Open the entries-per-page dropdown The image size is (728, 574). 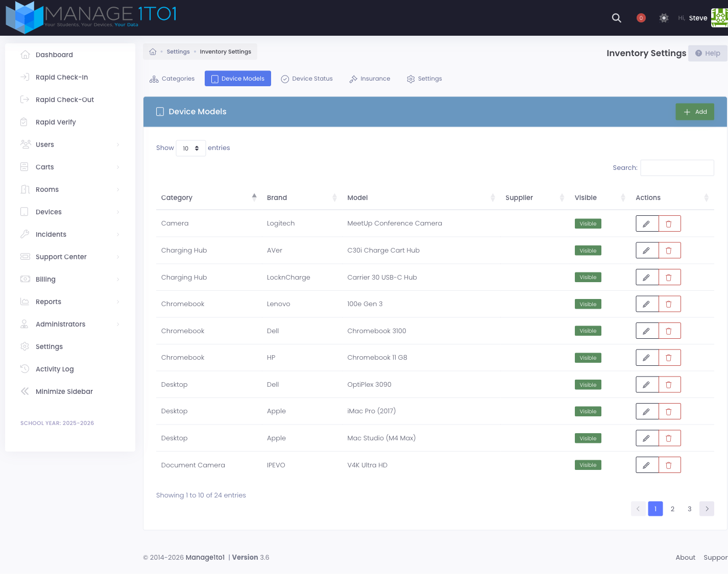click(x=191, y=148)
